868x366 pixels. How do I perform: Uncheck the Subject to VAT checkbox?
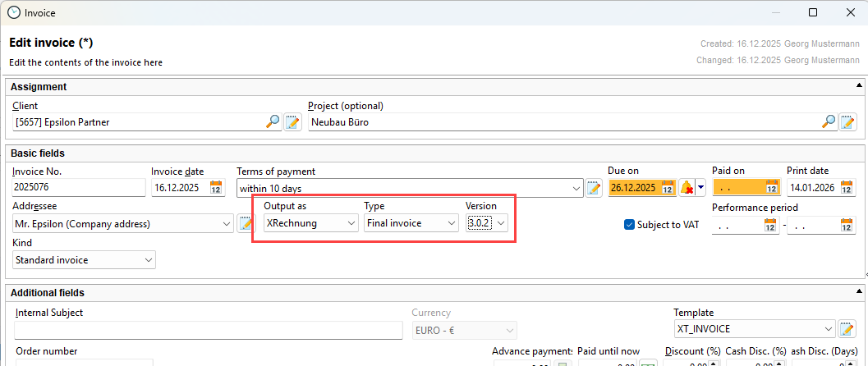[630, 224]
